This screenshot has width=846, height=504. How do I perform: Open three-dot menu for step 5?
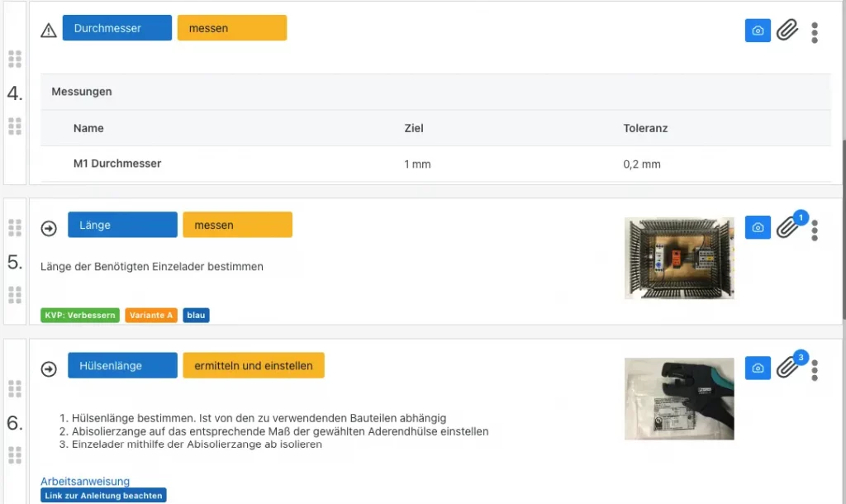coord(815,230)
